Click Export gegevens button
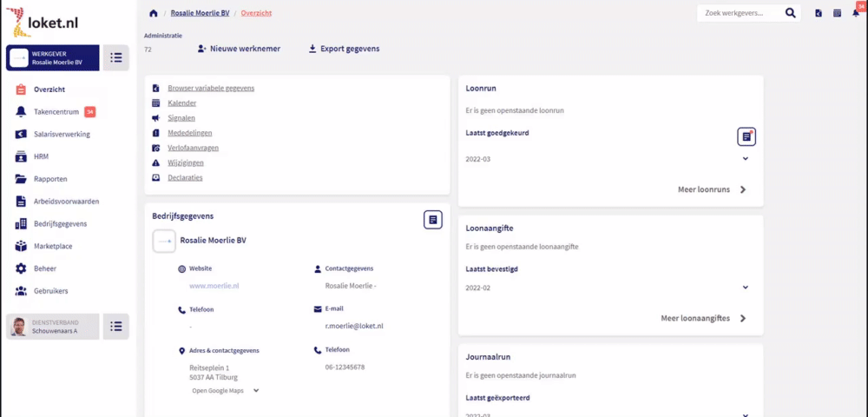This screenshot has width=868, height=417. click(345, 49)
